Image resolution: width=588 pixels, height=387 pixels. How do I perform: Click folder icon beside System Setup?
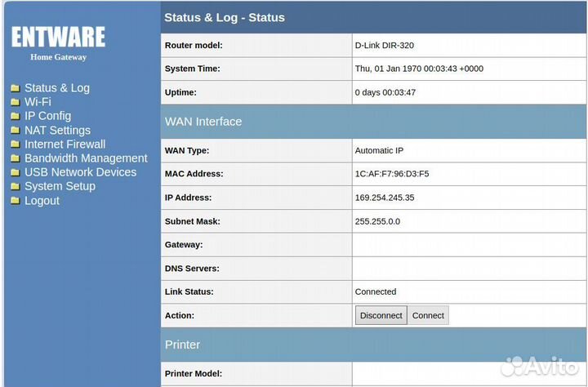point(15,186)
